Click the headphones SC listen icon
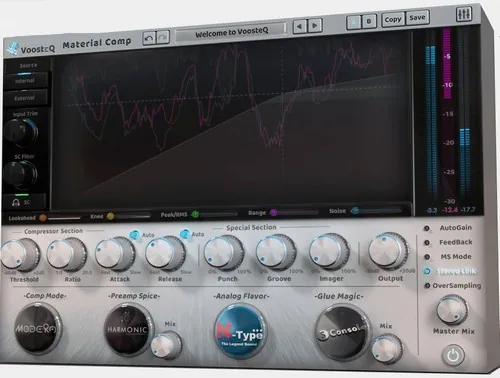 coord(16,202)
